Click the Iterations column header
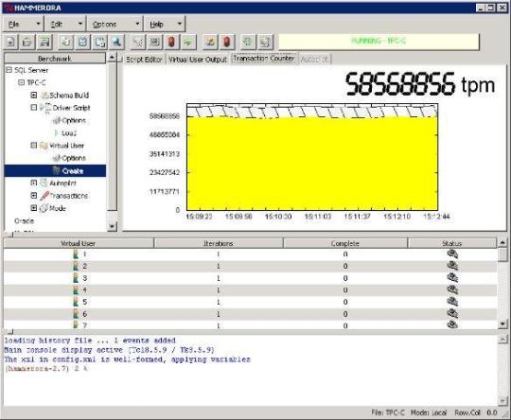The image size is (511, 420). [x=218, y=243]
